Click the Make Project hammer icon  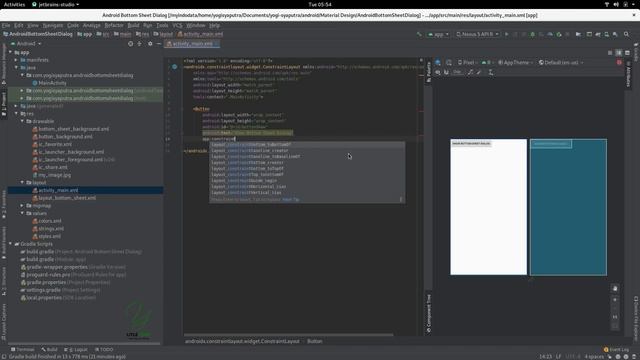[x=419, y=34]
